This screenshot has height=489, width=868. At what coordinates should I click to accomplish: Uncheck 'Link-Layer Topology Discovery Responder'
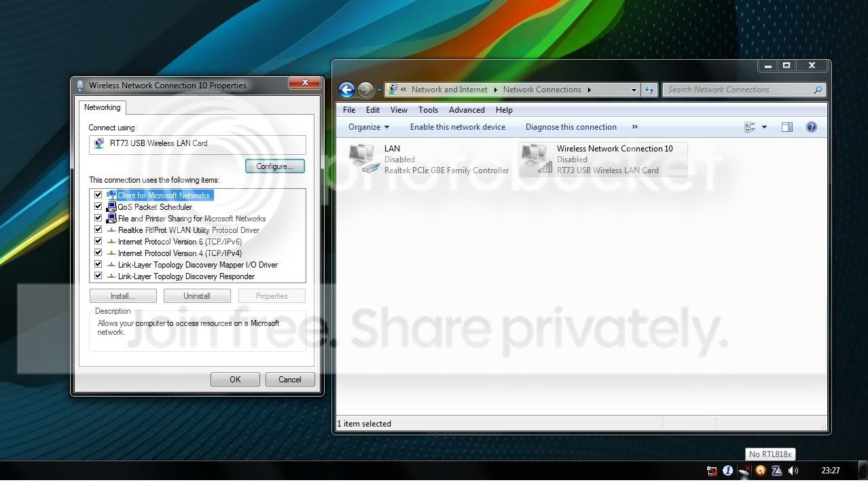click(98, 276)
